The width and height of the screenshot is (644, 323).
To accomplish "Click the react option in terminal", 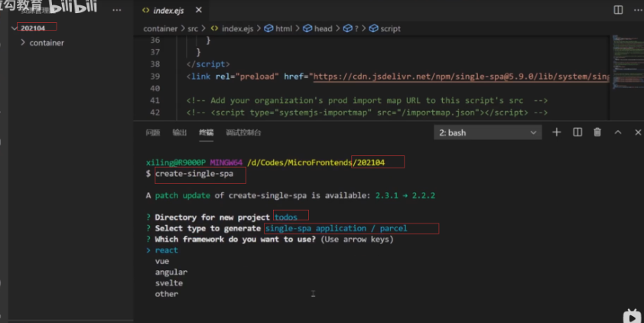I will tap(166, 250).
